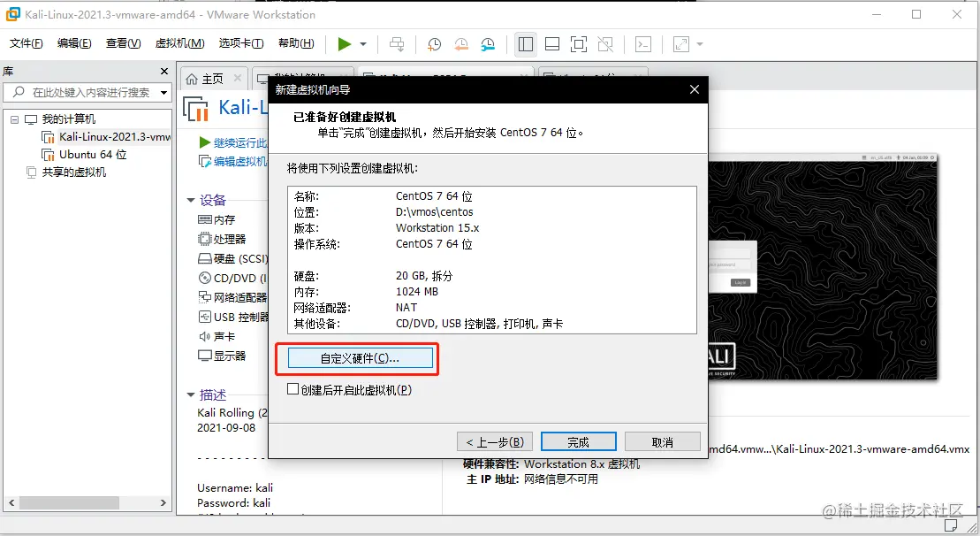Select Ubuntu 64 位 in the library tree
The image size is (980, 536).
coord(84,154)
